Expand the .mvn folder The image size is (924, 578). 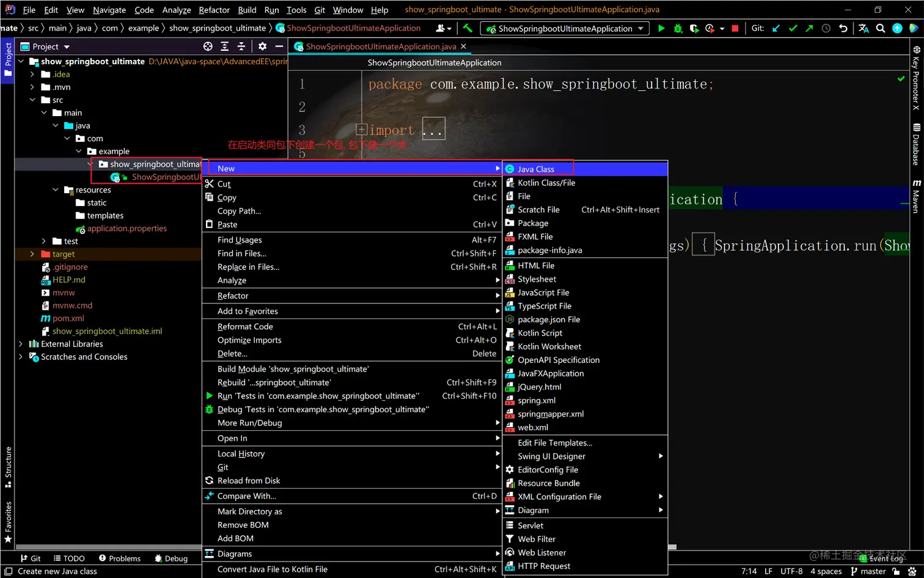[x=32, y=87]
